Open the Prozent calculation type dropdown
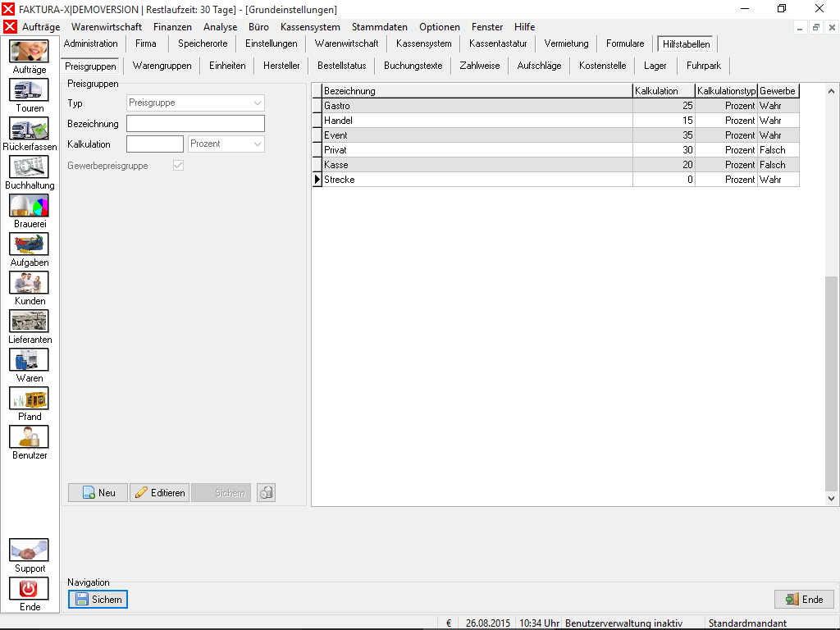 [226, 144]
